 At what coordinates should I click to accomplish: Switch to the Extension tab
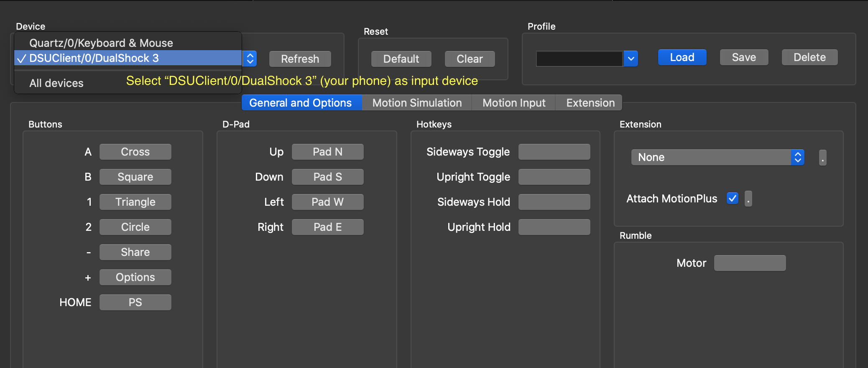point(589,103)
